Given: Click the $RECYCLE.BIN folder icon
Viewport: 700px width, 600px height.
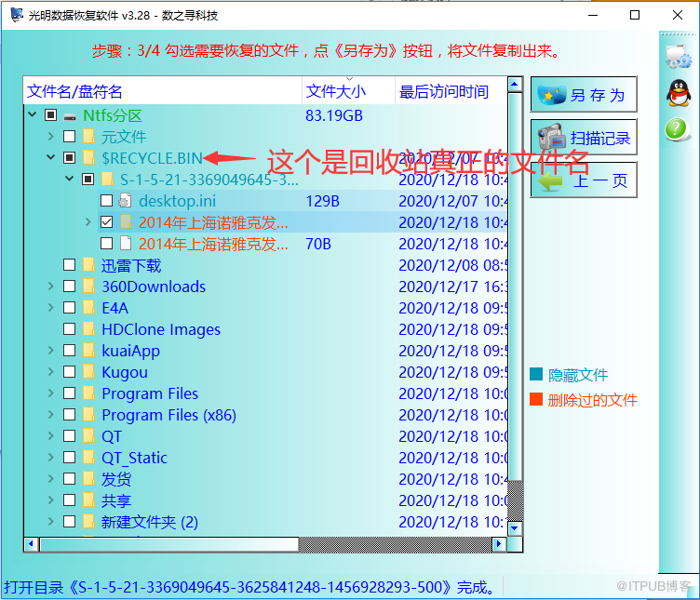Looking at the screenshot, I should [x=88, y=157].
